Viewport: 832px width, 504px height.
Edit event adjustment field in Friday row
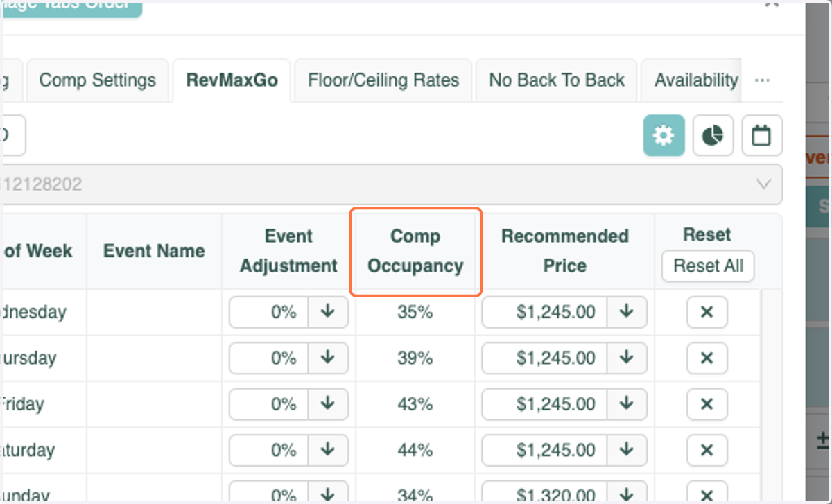pos(269,403)
